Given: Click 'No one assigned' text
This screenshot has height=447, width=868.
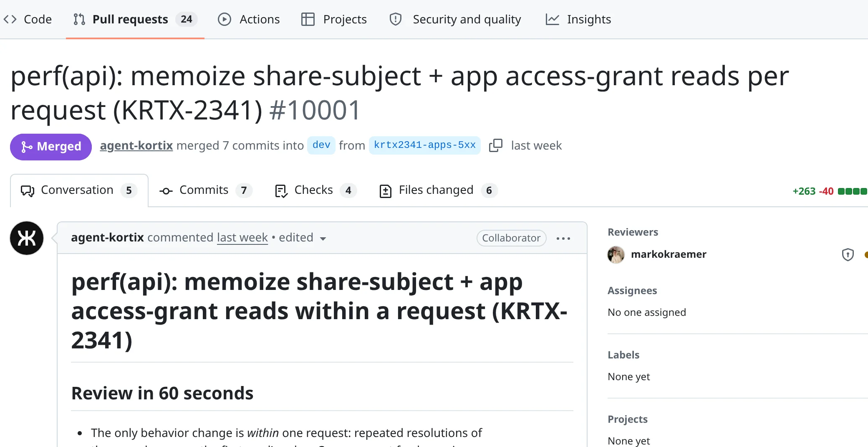Looking at the screenshot, I should coord(647,312).
